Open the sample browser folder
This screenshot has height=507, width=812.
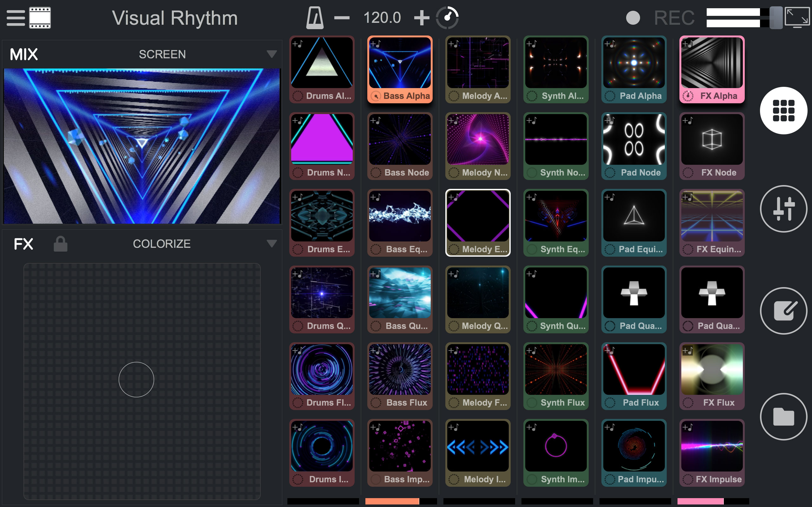[783, 416]
